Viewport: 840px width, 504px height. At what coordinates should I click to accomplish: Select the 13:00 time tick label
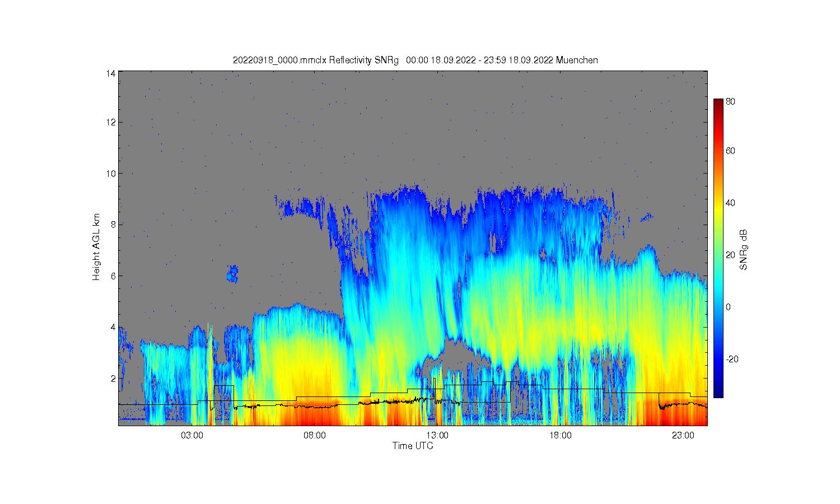pyautogui.click(x=437, y=436)
